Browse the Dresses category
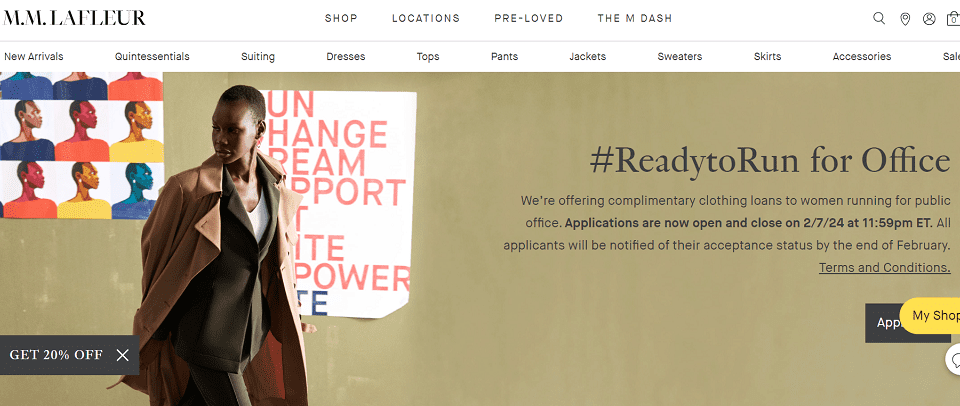960x406 pixels. (x=345, y=56)
